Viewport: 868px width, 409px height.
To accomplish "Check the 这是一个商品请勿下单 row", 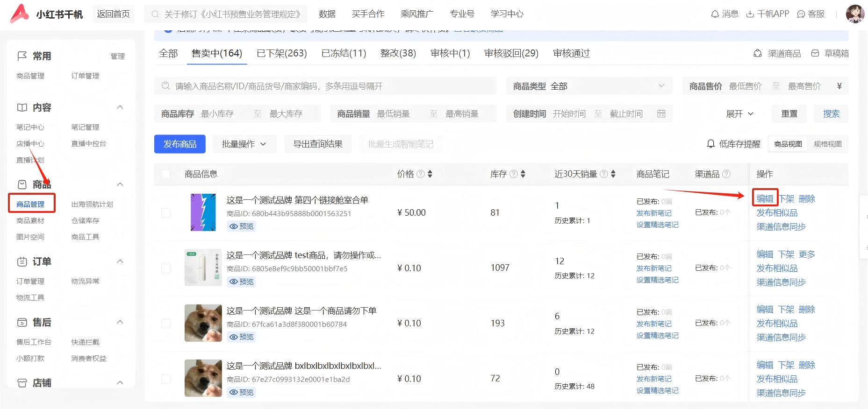I will point(166,323).
